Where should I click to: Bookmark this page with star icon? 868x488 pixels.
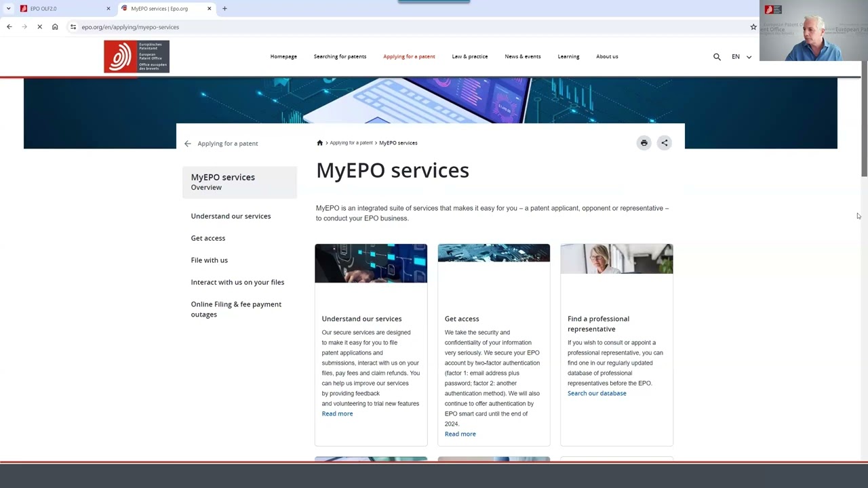[753, 27]
